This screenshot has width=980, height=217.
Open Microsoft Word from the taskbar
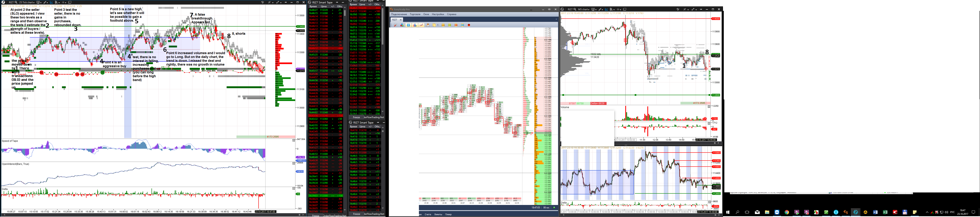click(x=875, y=212)
